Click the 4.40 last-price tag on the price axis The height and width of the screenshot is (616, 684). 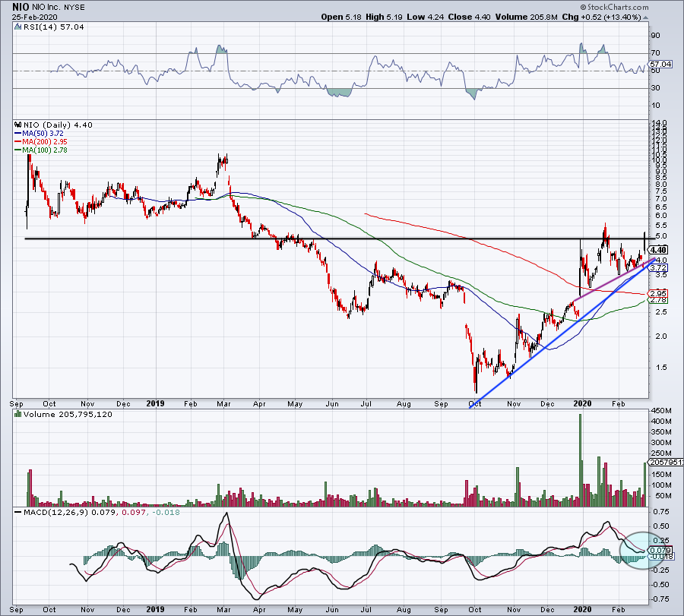pos(658,250)
